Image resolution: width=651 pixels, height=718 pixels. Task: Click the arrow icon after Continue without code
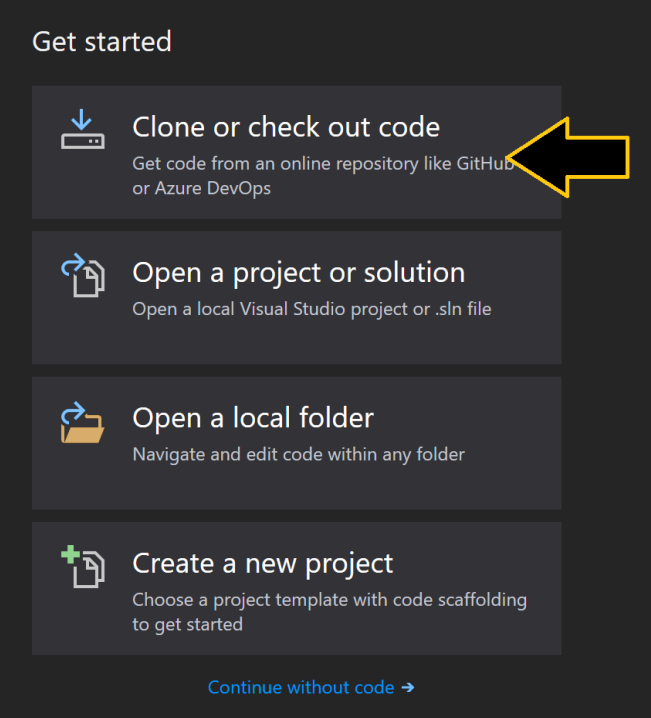pyautogui.click(x=407, y=687)
